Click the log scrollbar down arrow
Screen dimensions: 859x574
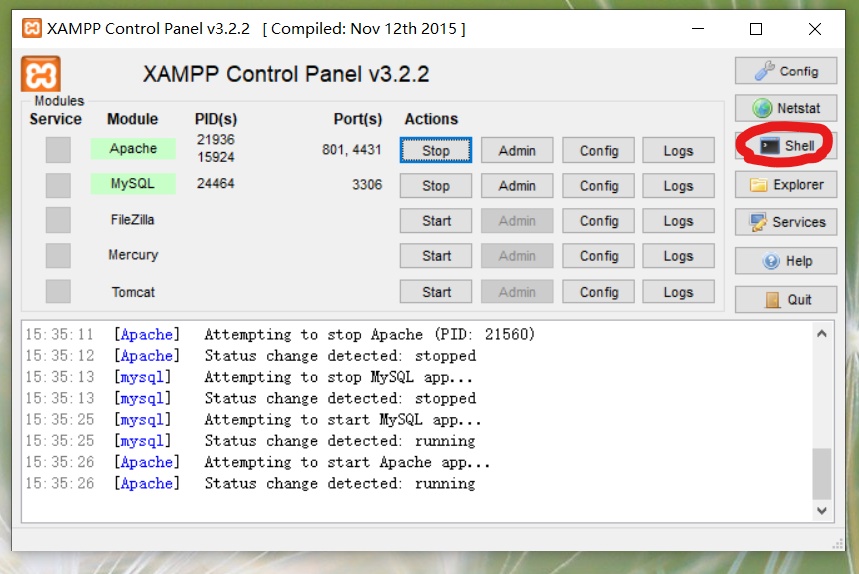tap(821, 510)
